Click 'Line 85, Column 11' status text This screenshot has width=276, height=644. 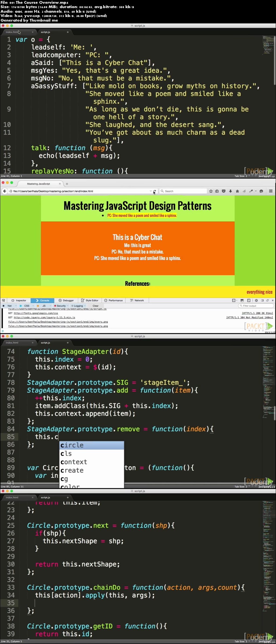pyautogui.click(x=12, y=487)
